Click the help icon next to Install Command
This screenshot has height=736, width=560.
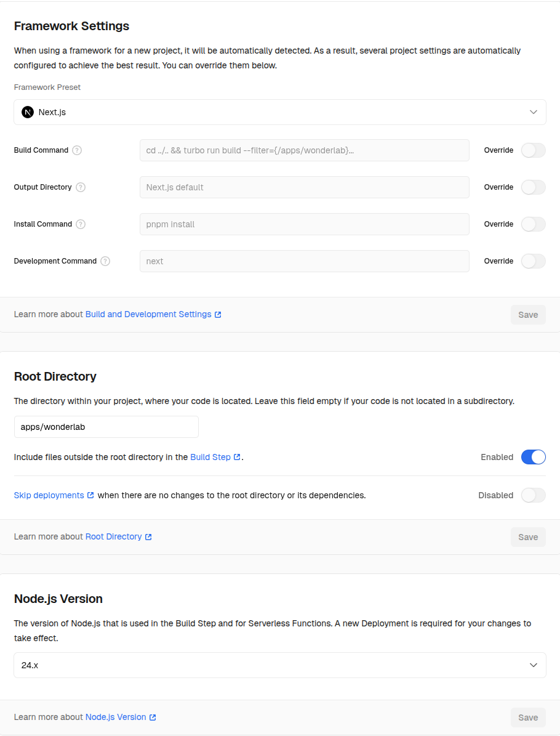pos(81,224)
